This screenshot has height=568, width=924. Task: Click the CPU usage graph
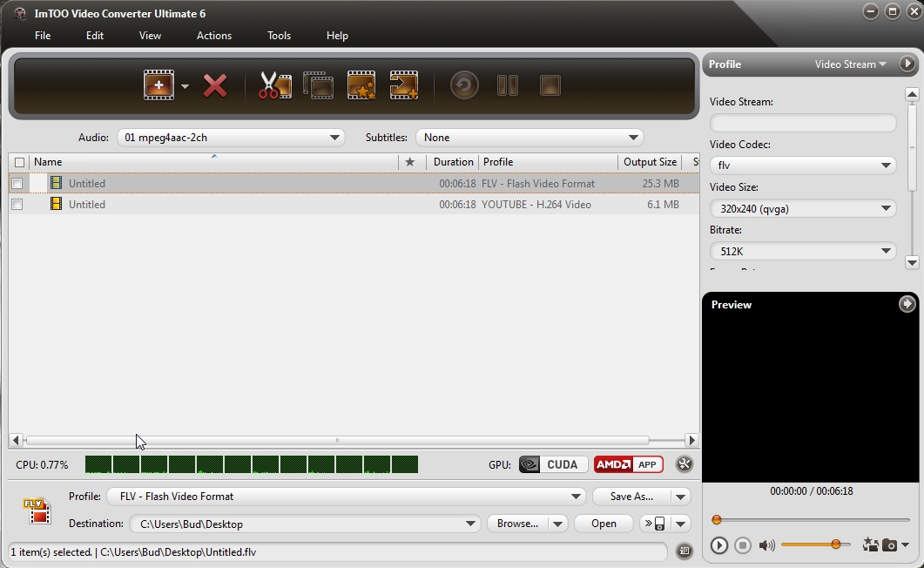[x=252, y=464]
